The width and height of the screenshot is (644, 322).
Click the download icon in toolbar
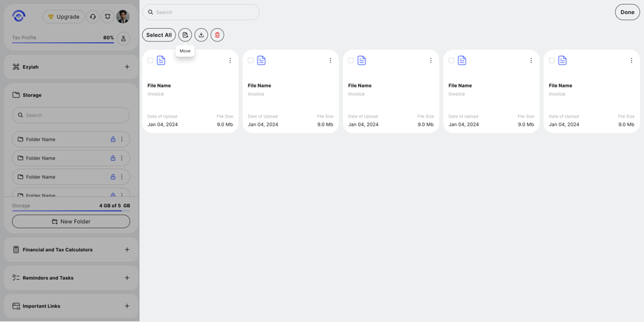201,35
